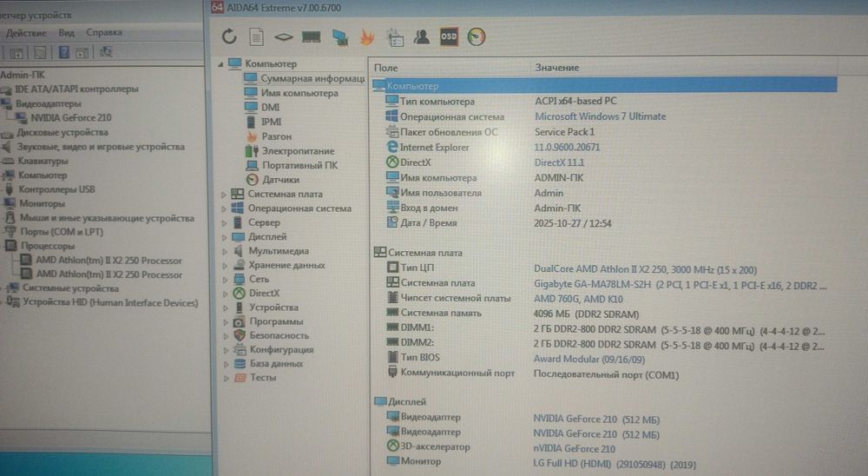Screen dimensions: 868x476
Task: Open the memory module benchmark icon
Action: [x=311, y=37]
